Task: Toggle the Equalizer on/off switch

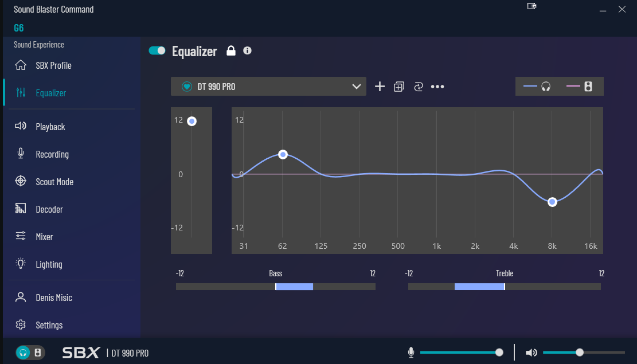Action: click(157, 50)
